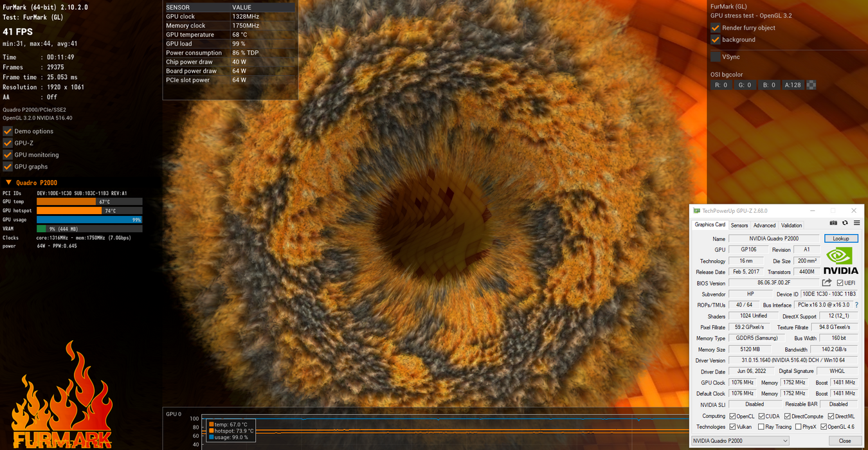Open the Advanced tab in GPU-Z
This screenshot has width=868, height=450.
pos(764,225)
